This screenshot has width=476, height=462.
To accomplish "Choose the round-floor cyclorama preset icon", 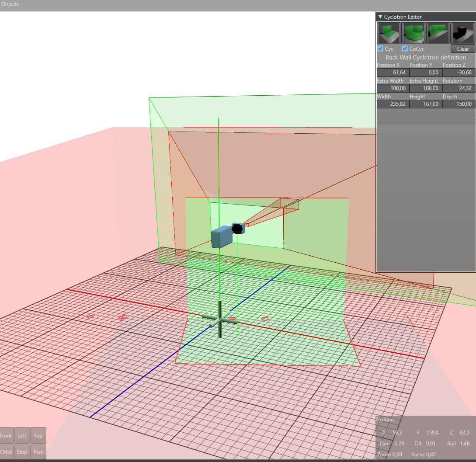I will tap(413, 33).
